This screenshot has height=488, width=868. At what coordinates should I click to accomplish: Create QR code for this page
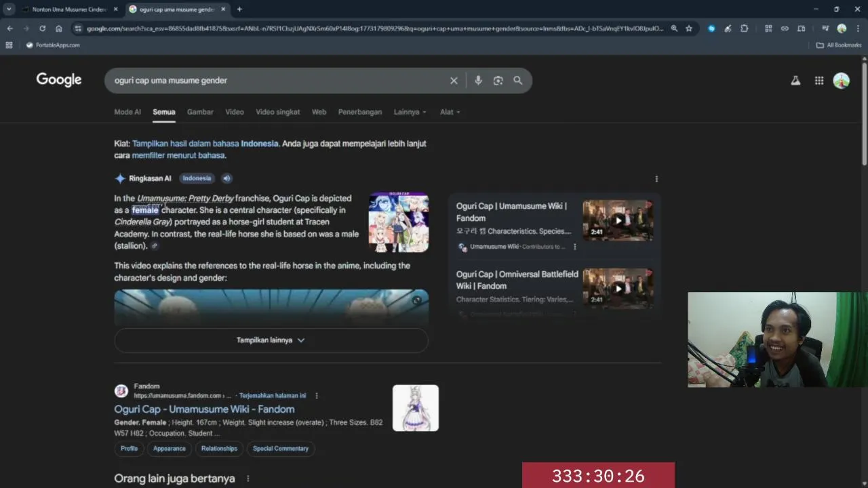768,28
